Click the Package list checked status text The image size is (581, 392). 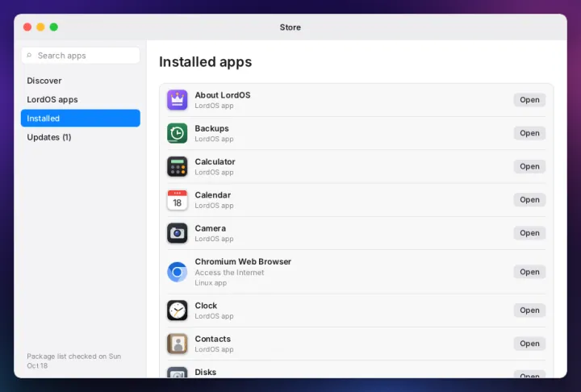click(x=73, y=361)
